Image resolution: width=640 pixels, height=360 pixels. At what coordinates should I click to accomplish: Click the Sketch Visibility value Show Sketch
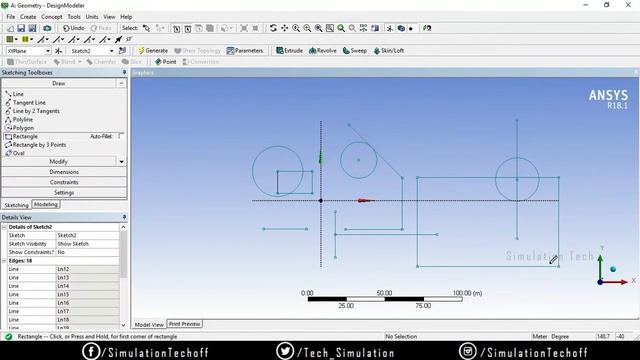click(x=87, y=244)
